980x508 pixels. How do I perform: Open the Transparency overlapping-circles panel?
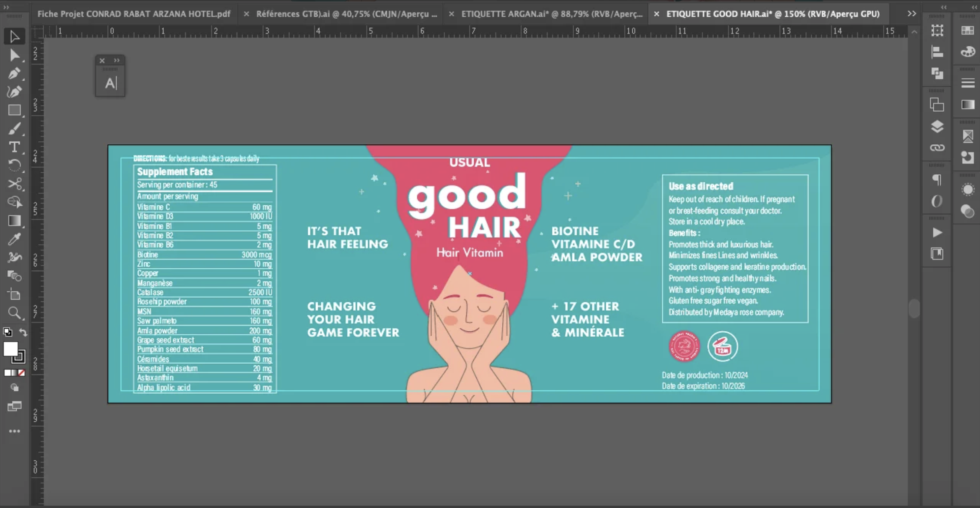click(968, 211)
